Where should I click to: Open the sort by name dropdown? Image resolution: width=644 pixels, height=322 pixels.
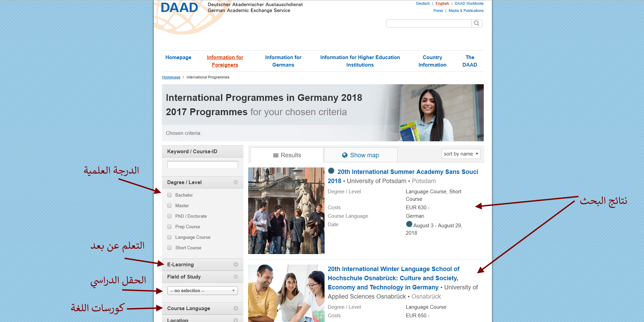coord(461,154)
